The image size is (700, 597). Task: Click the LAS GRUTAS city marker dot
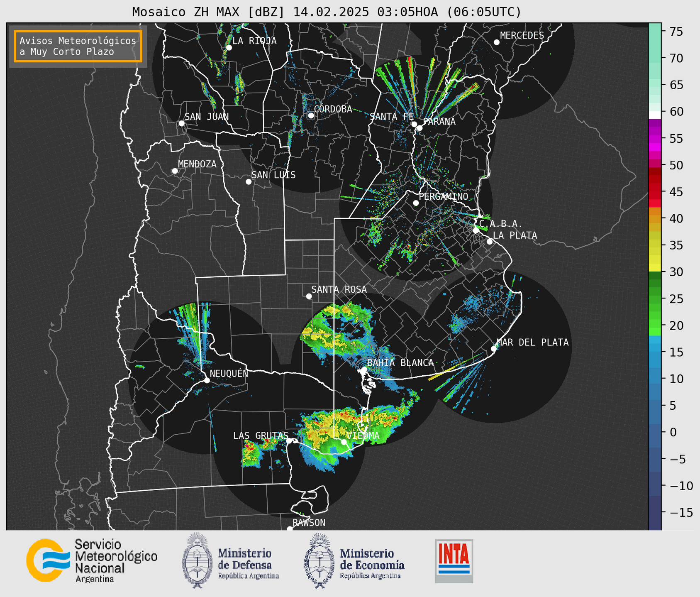click(x=289, y=441)
